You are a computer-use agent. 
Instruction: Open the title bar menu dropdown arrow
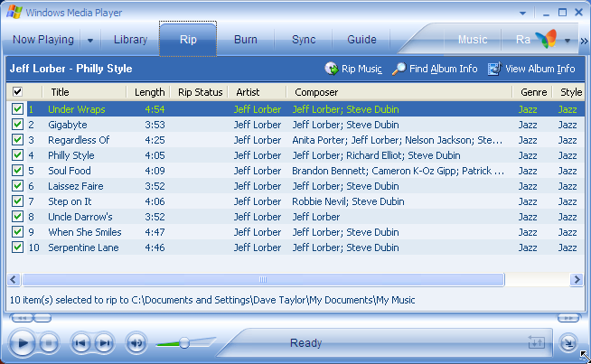click(523, 13)
